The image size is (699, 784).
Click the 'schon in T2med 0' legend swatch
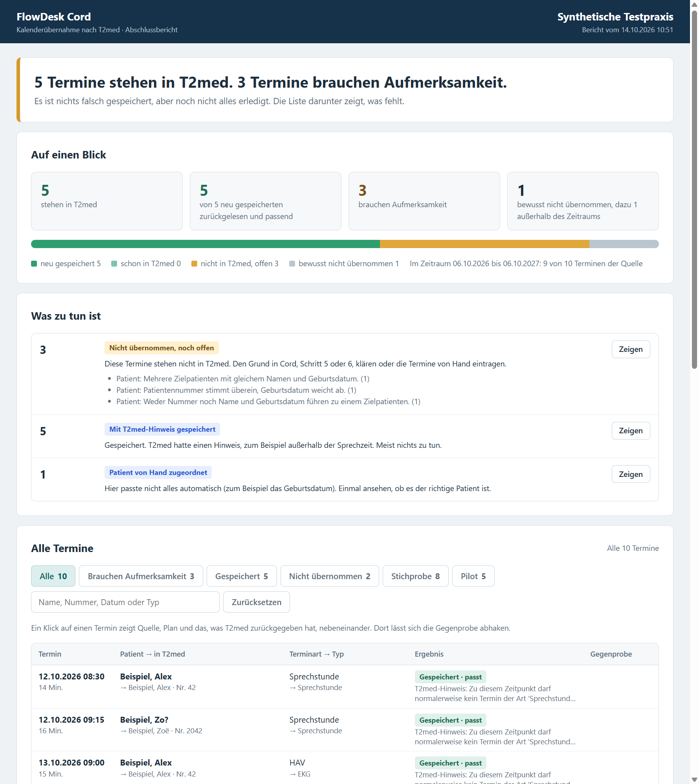(x=114, y=263)
